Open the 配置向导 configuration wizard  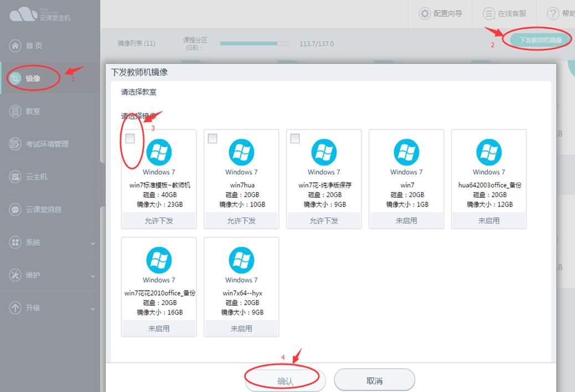(x=440, y=14)
